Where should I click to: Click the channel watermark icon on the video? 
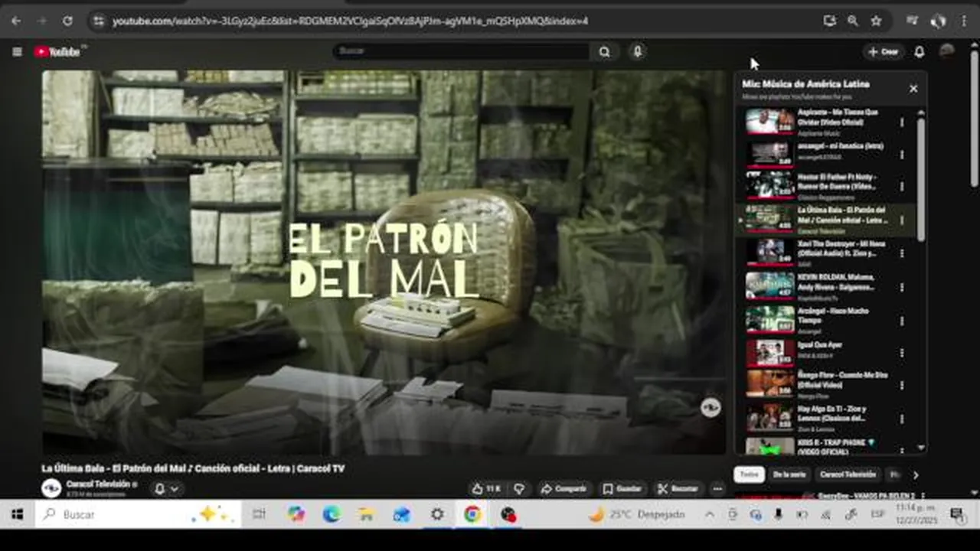(x=710, y=408)
